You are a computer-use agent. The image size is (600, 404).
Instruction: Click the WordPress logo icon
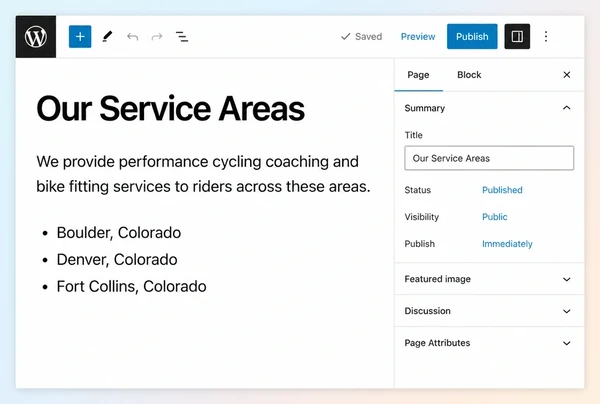pos(36,37)
